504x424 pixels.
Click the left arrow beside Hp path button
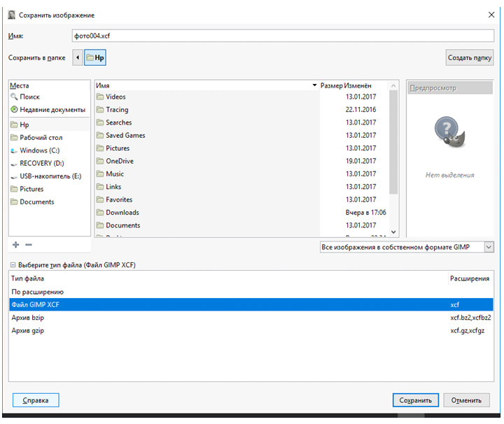point(77,58)
